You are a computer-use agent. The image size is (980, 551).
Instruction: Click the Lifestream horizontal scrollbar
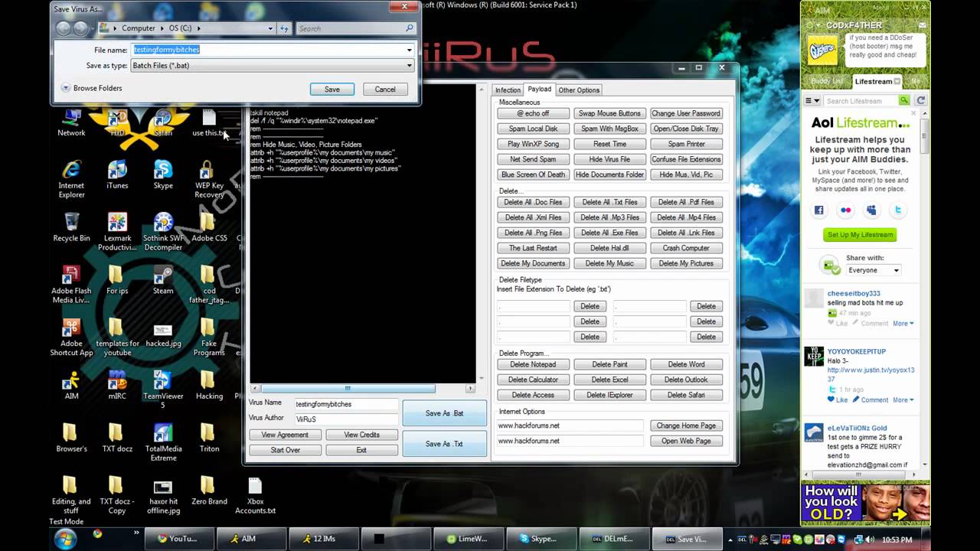(861, 473)
